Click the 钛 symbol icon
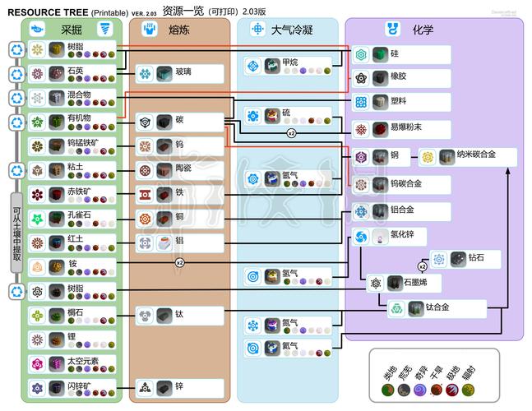The height and width of the screenshot is (411, 532). pos(146,316)
